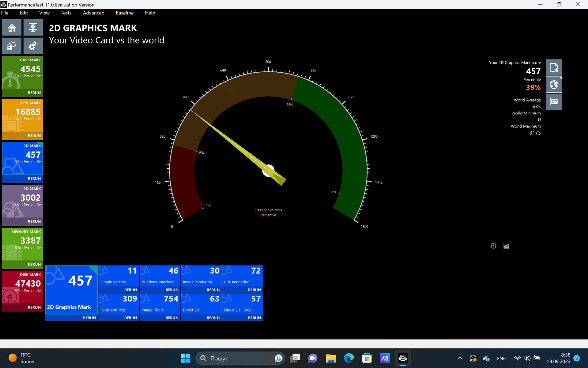This screenshot has height=368, width=588.
Task: Click the ENG language indicator
Action: point(502,358)
